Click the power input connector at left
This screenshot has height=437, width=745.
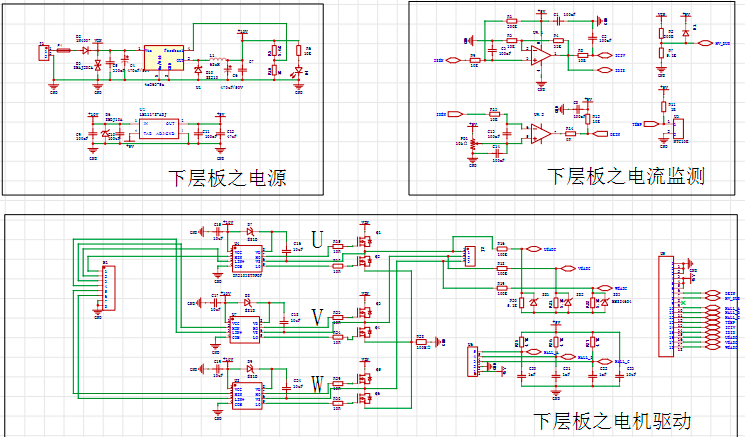tap(43, 52)
